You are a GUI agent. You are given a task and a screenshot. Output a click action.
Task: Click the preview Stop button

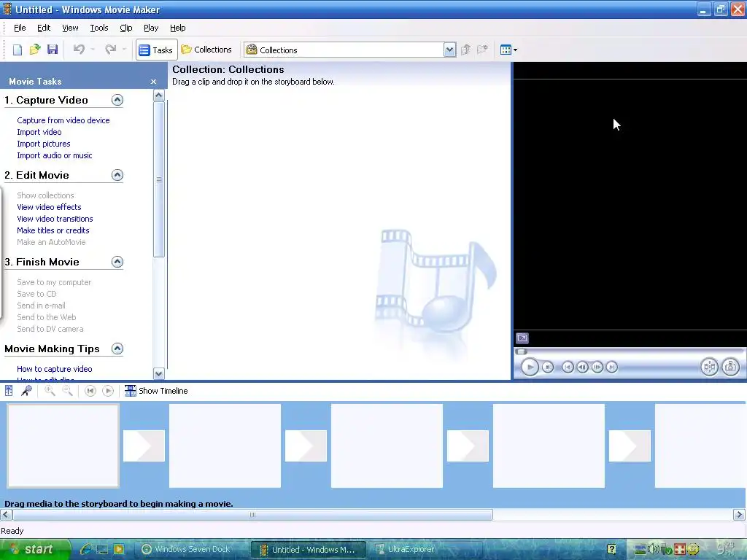click(x=548, y=367)
